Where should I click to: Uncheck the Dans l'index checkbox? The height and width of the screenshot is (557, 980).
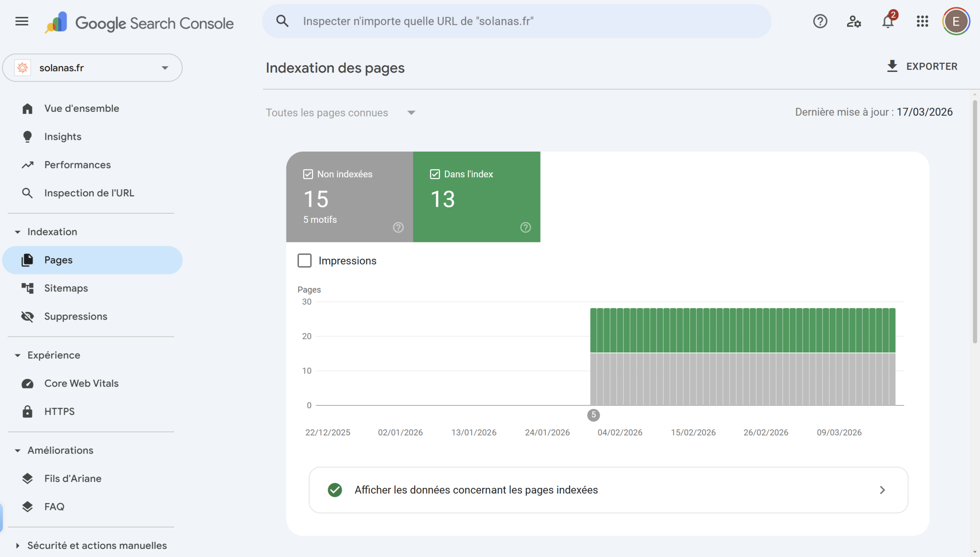(x=435, y=174)
